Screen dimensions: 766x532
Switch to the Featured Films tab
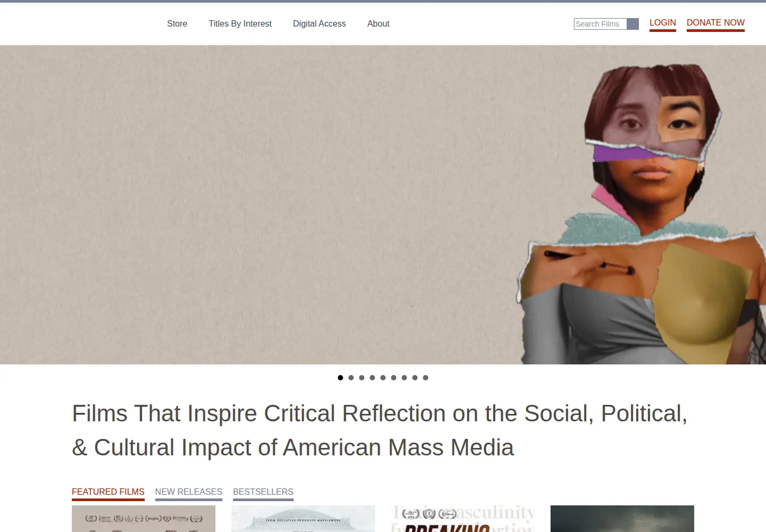pyautogui.click(x=108, y=493)
